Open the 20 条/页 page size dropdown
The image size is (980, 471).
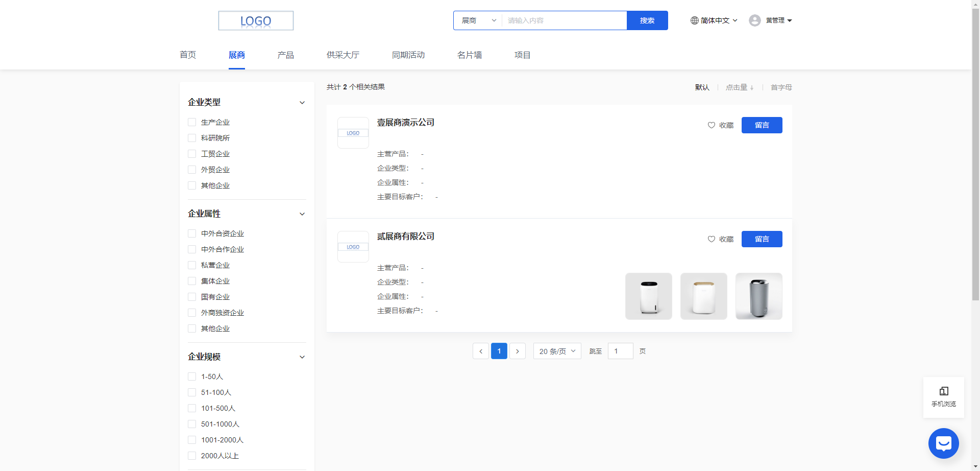tap(557, 351)
